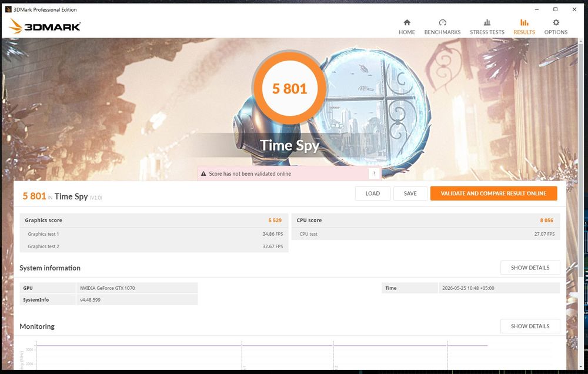Screen dimensions: 588x374
Task: Click the time value 2026-05-25 10:48 +05:00
Action: pos(468,288)
